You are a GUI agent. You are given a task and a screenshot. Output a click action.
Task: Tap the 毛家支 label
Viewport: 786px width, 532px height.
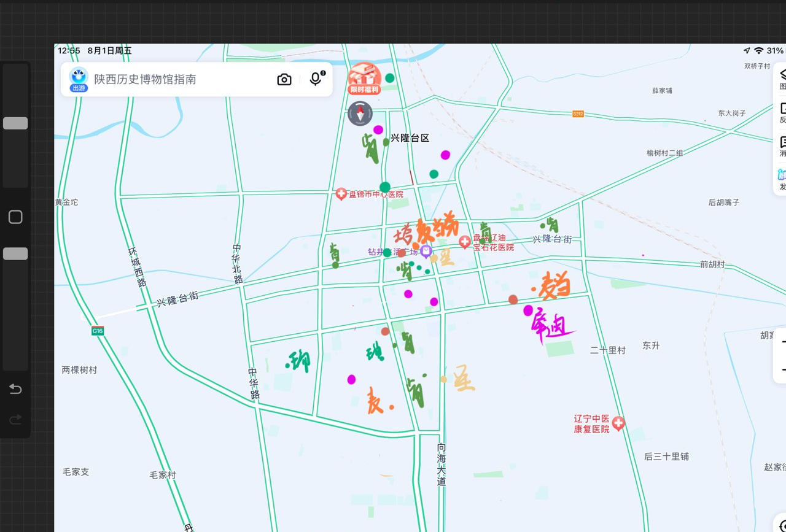tap(76, 472)
